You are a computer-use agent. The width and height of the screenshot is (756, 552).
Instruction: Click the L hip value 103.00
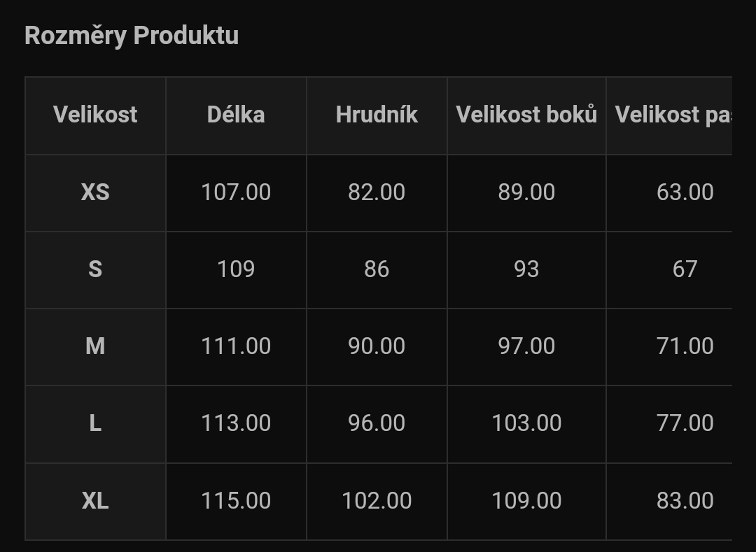[526, 423]
